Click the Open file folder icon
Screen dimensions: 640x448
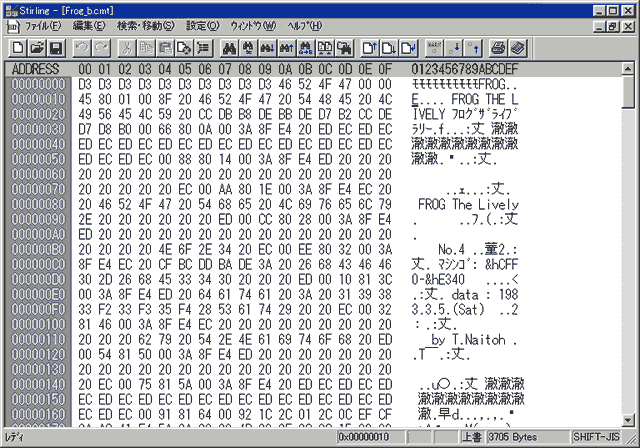pyautogui.click(x=36, y=48)
